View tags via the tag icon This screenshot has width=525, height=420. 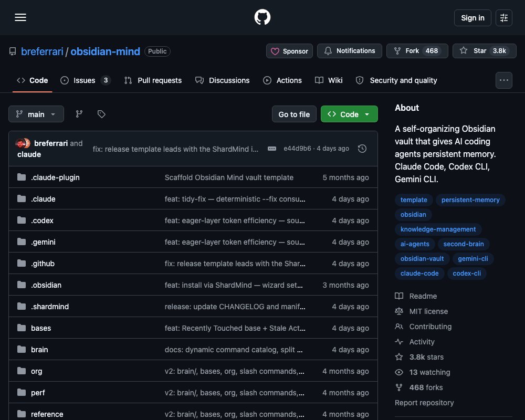coord(101,114)
